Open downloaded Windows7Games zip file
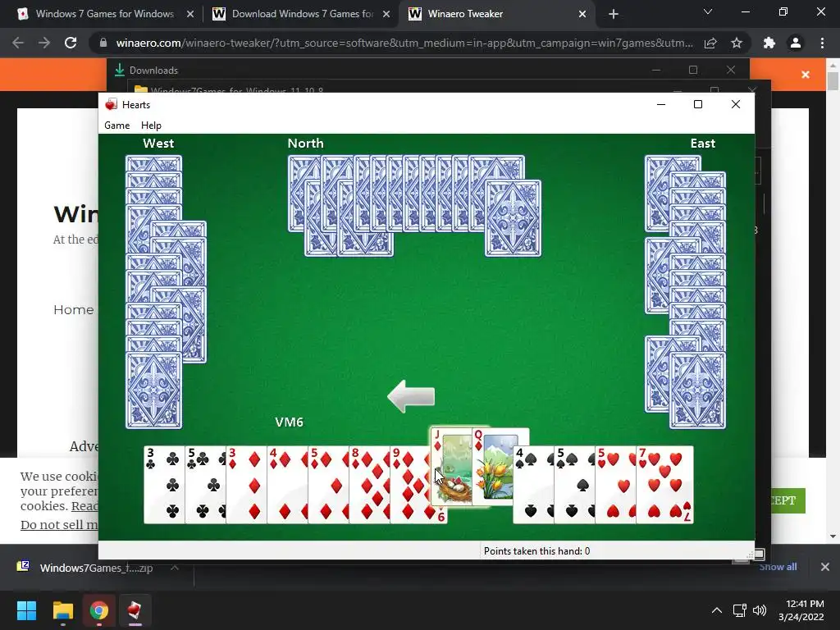 pyautogui.click(x=85, y=568)
